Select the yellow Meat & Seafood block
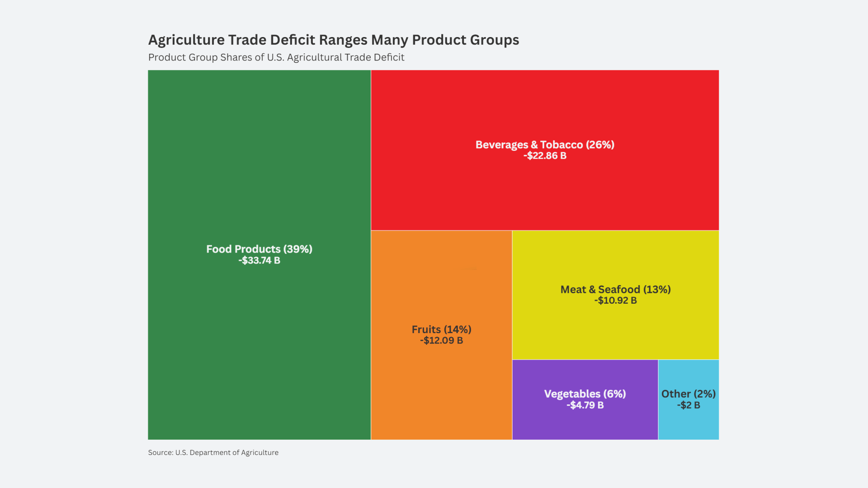This screenshot has width=868, height=488. click(x=615, y=295)
